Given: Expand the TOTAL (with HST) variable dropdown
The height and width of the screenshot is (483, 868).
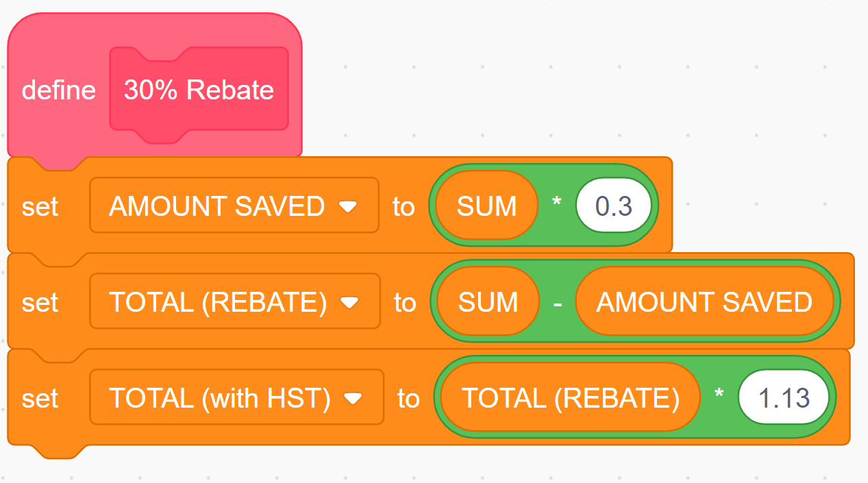Looking at the screenshot, I should [354, 398].
